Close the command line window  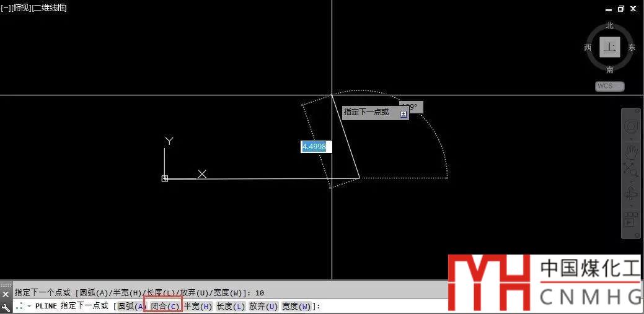pos(6,294)
